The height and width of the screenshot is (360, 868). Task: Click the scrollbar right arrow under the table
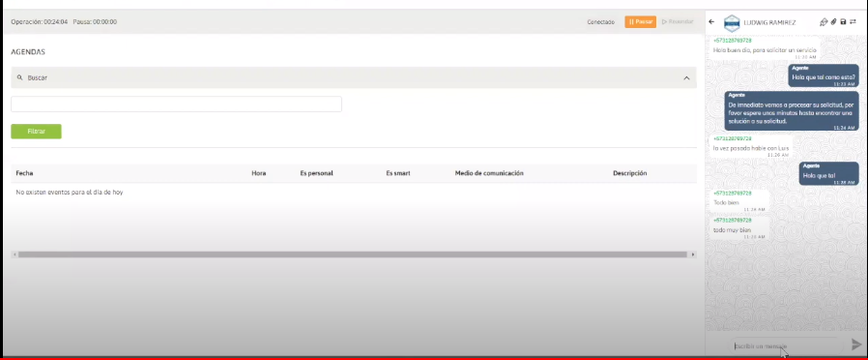692,255
